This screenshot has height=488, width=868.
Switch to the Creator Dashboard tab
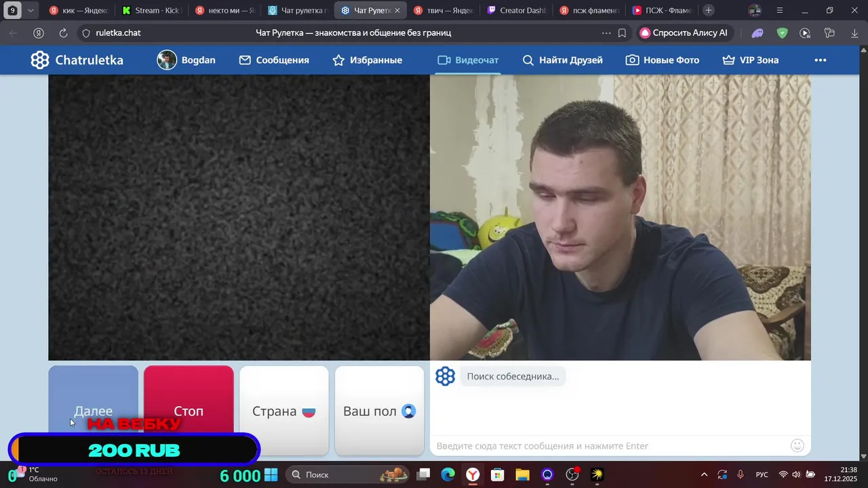(x=516, y=10)
